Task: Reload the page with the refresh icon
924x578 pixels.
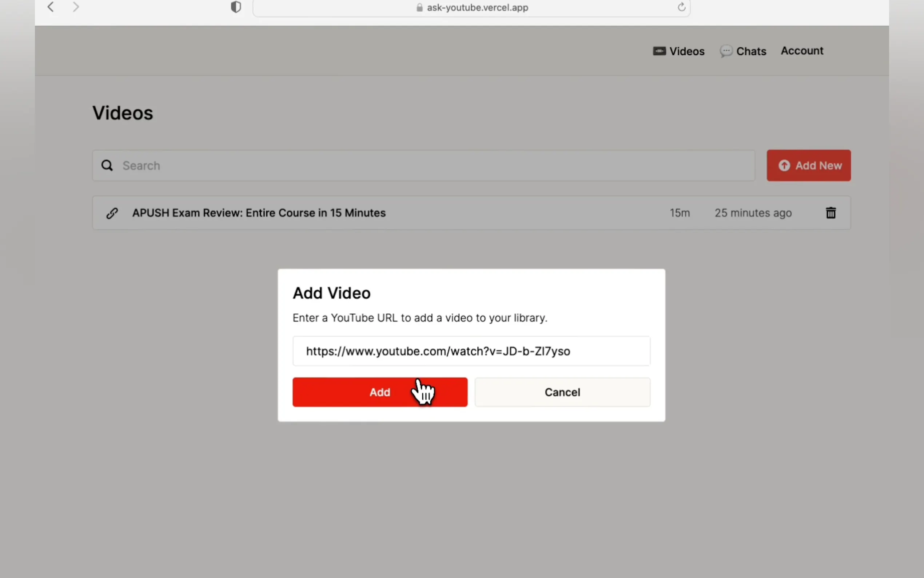Action: (681, 7)
